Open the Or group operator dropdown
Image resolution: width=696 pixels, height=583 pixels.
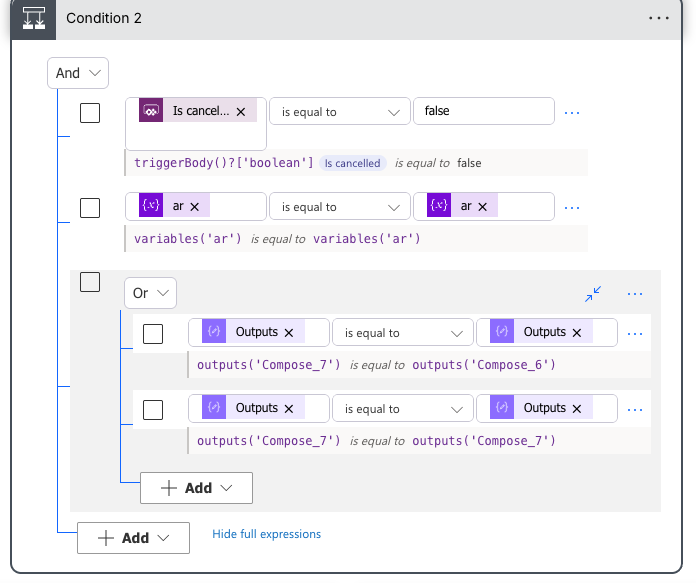click(150, 293)
